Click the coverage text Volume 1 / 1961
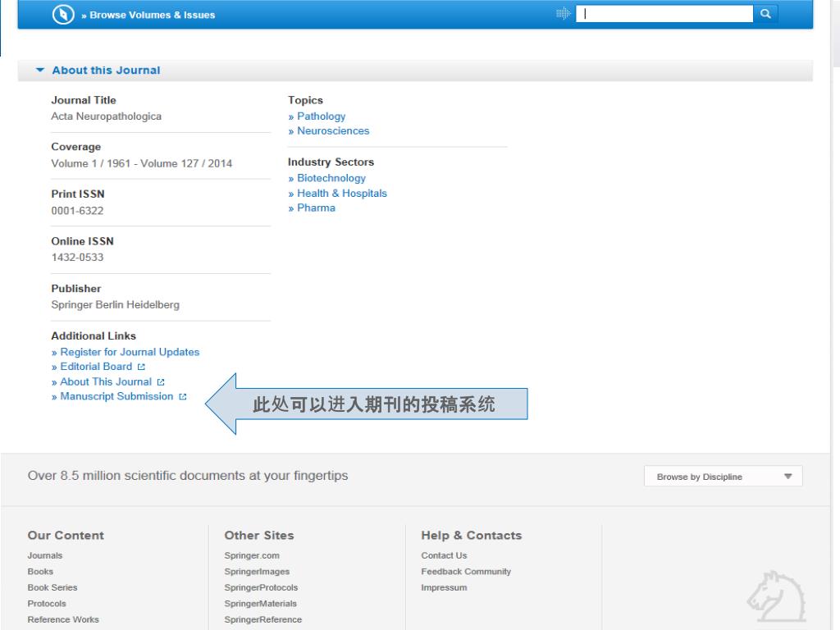This screenshot has width=840, height=630. pos(90,163)
